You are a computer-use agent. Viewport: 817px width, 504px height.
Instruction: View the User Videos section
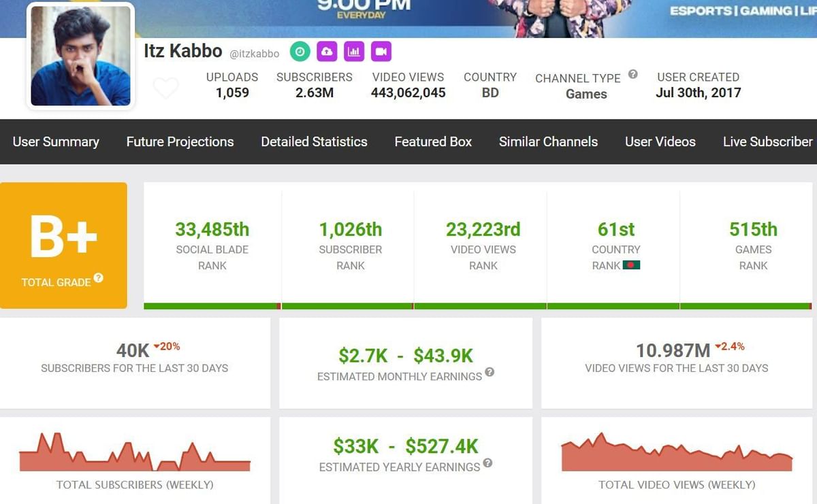[x=660, y=141]
